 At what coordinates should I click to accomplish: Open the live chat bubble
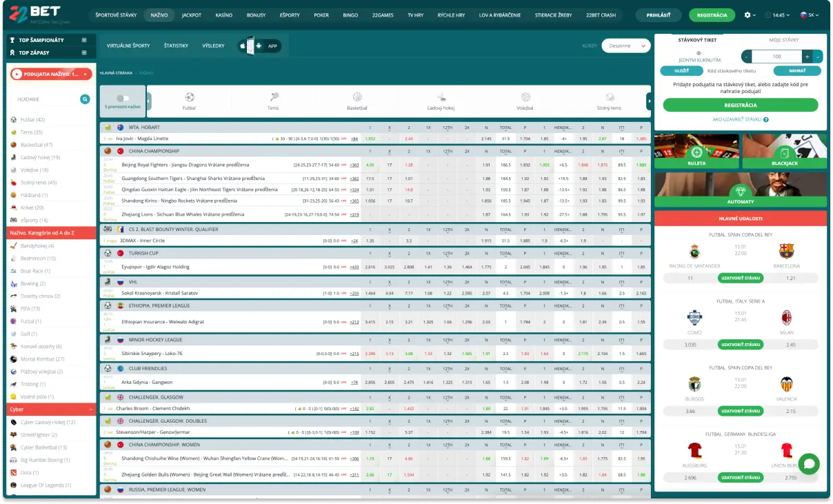(x=807, y=463)
